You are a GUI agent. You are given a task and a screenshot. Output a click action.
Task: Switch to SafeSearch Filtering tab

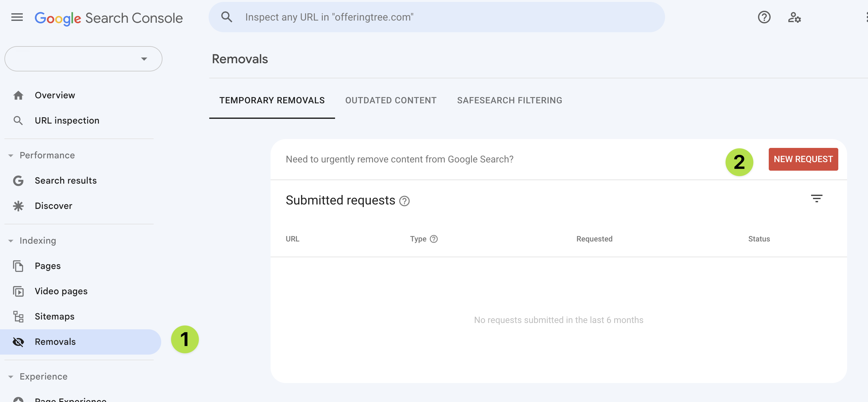point(509,100)
